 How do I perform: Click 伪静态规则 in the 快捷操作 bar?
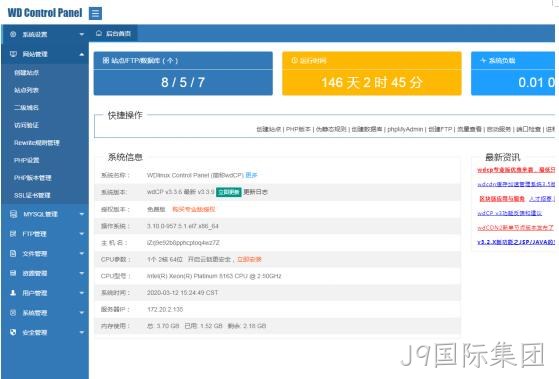pos(331,129)
